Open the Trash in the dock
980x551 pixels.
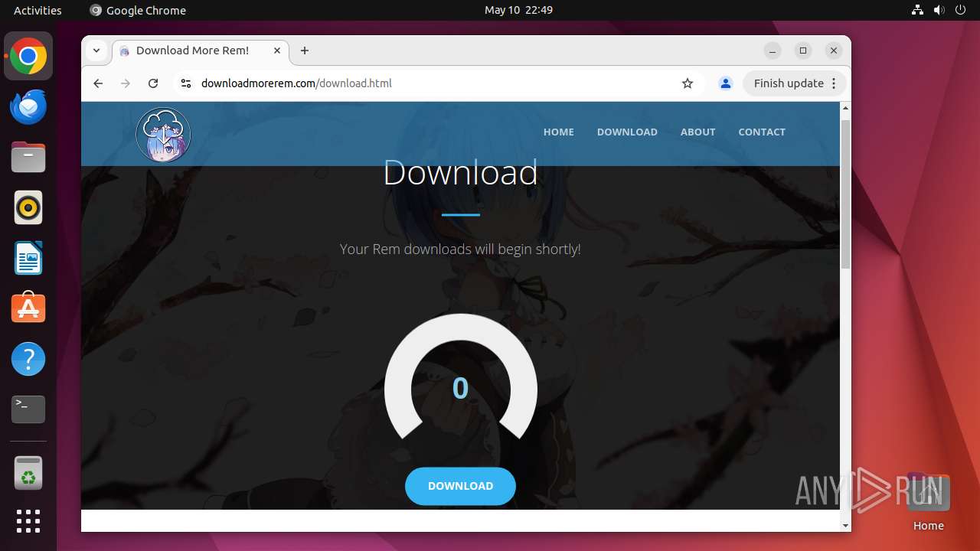coord(28,473)
